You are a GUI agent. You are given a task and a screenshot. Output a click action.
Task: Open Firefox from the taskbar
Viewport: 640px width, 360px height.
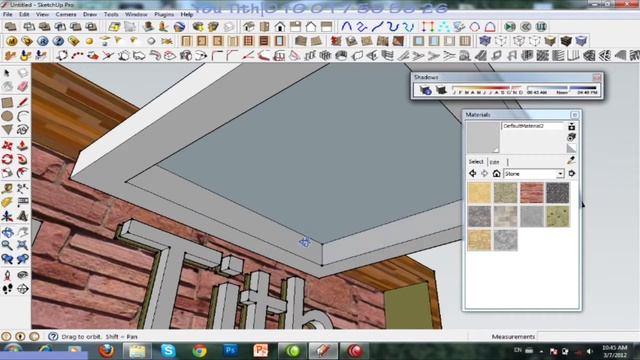[107, 351]
